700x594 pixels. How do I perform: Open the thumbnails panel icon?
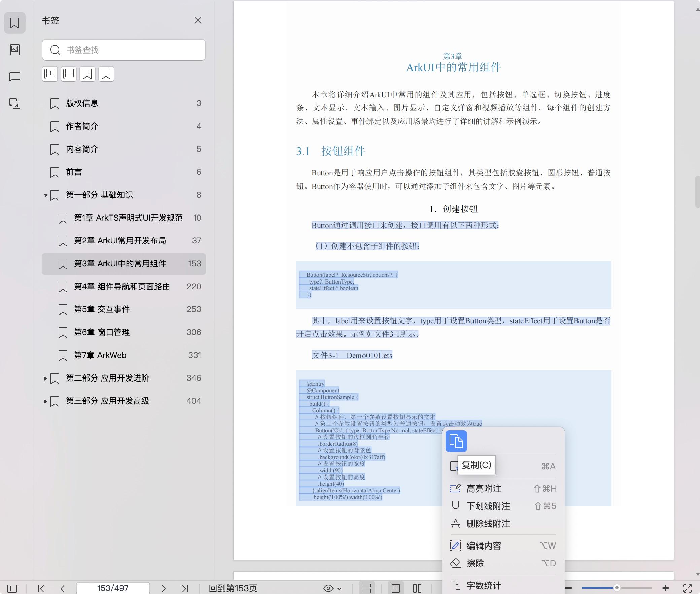(x=14, y=50)
